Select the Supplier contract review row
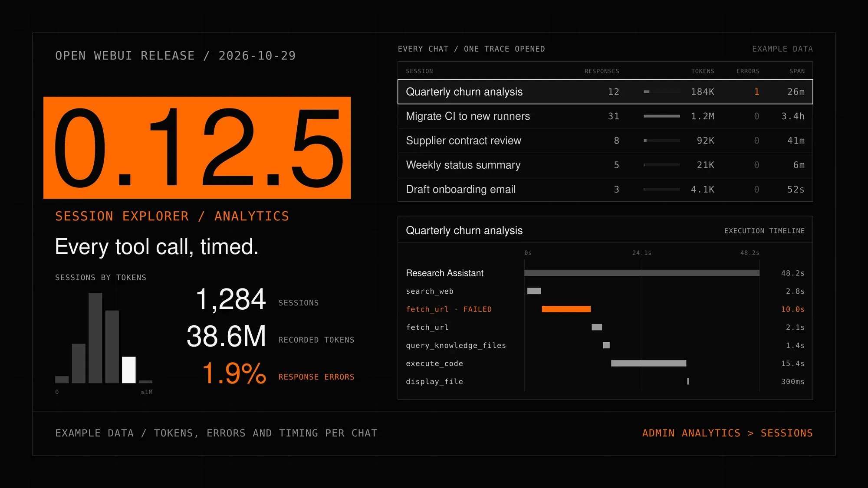Viewport: 868px width, 488px height. pos(605,141)
